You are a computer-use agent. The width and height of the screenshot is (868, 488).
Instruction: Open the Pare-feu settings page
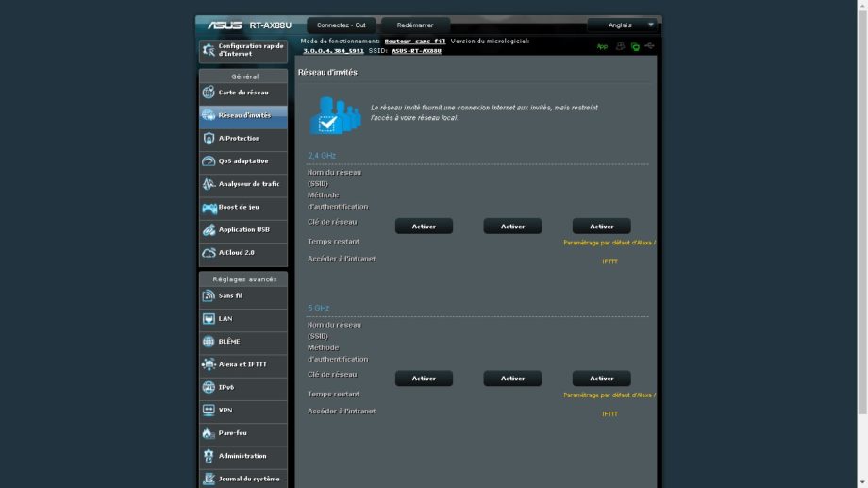pyautogui.click(x=242, y=433)
